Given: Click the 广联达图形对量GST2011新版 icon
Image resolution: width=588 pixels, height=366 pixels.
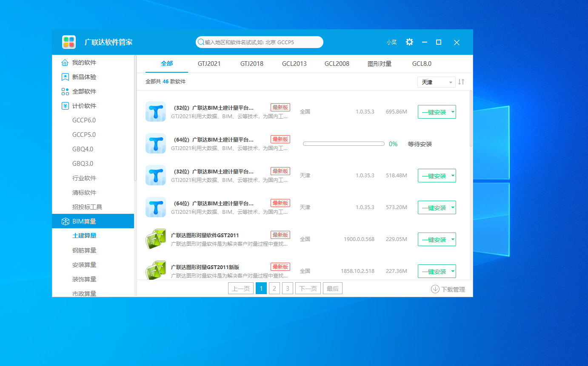Looking at the screenshot, I should point(155,270).
